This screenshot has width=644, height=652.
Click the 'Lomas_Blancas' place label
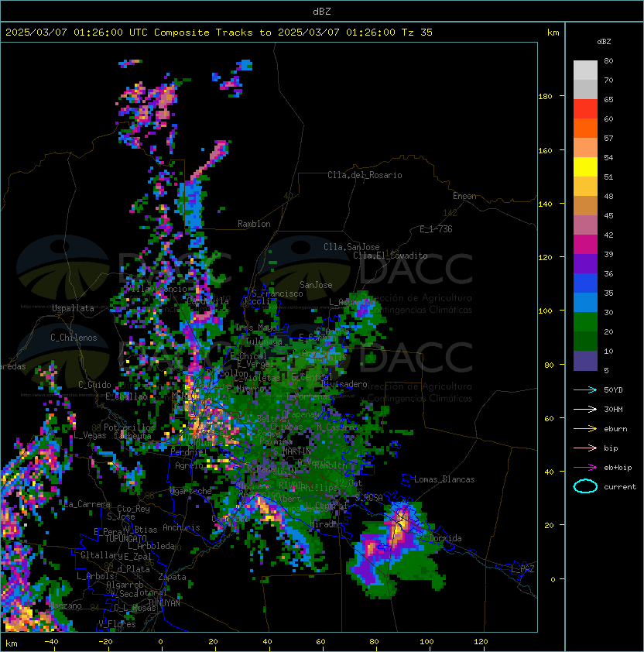tap(444, 479)
